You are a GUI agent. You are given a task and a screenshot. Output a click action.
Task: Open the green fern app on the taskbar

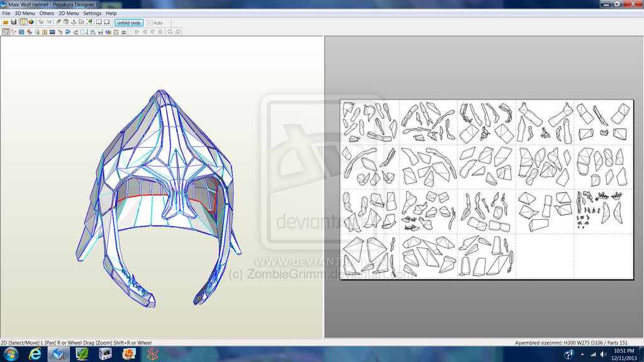(x=82, y=354)
